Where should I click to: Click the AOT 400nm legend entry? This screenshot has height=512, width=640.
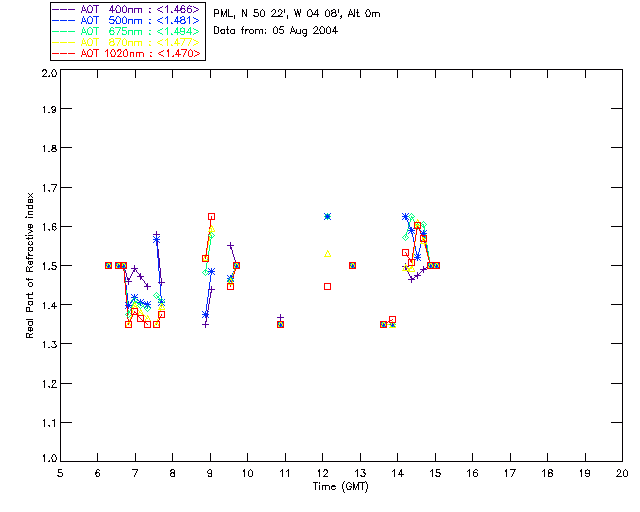tap(128, 9)
